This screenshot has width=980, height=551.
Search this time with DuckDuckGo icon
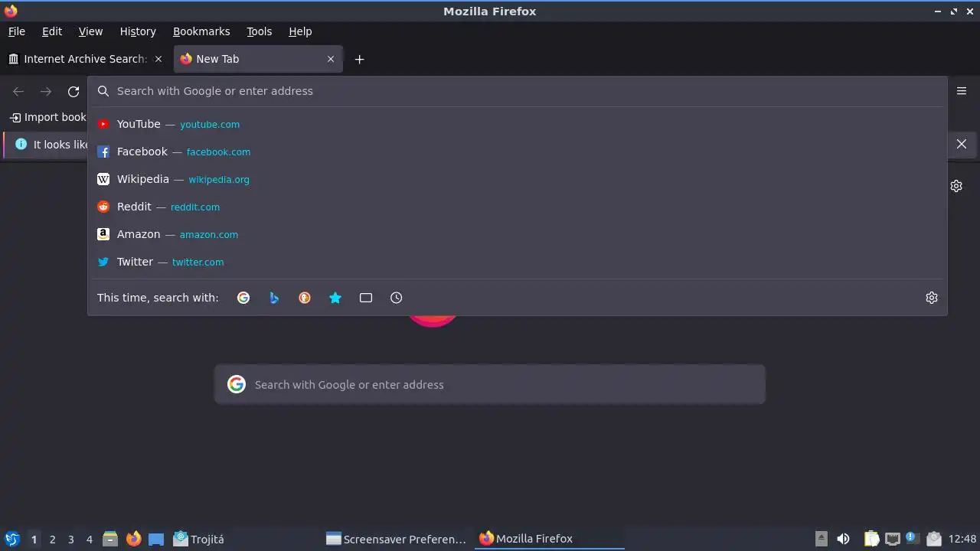point(305,298)
